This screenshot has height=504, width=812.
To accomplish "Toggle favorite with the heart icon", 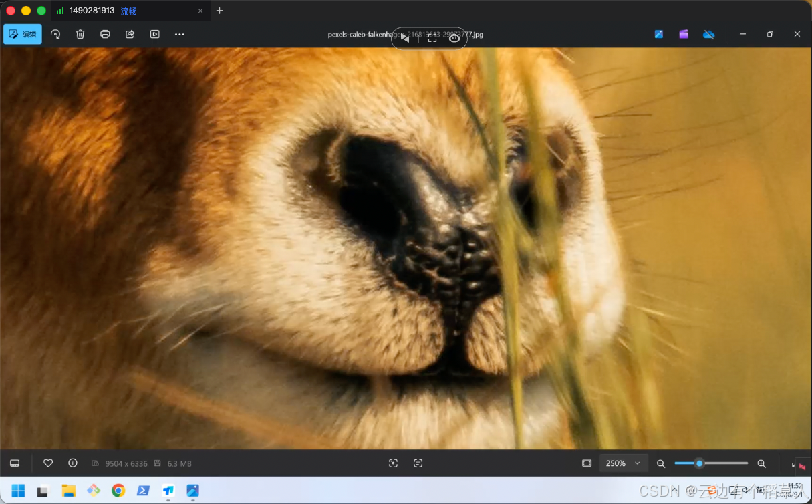I will [48, 463].
